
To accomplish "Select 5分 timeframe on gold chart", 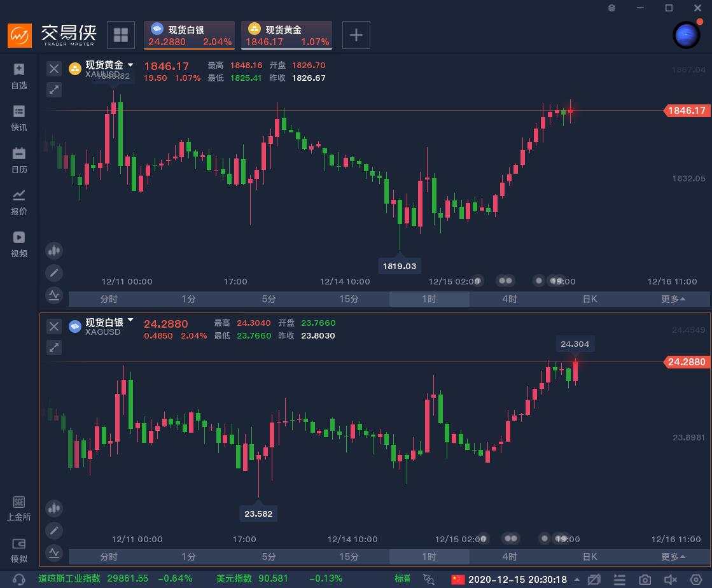I will (269, 298).
